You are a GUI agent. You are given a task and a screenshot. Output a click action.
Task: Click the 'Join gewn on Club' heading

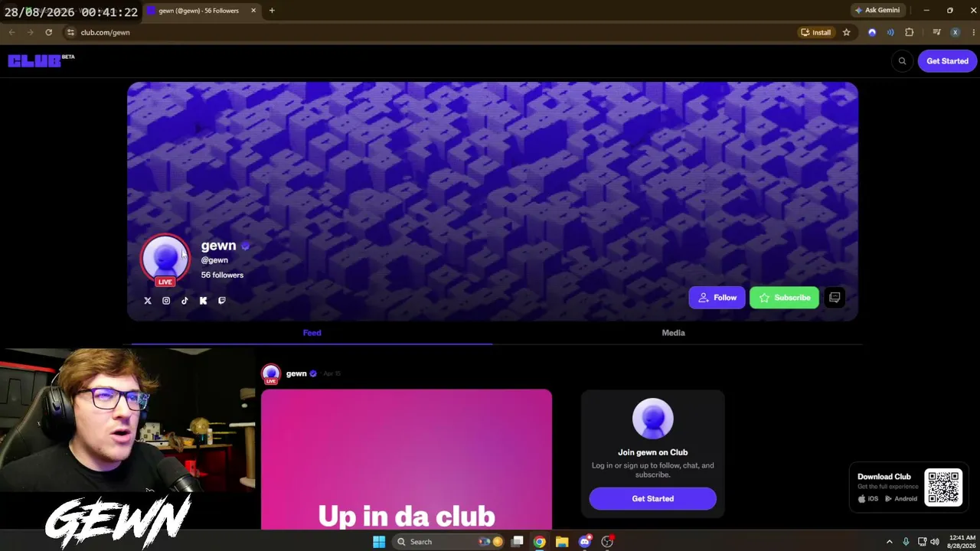(x=653, y=452)
